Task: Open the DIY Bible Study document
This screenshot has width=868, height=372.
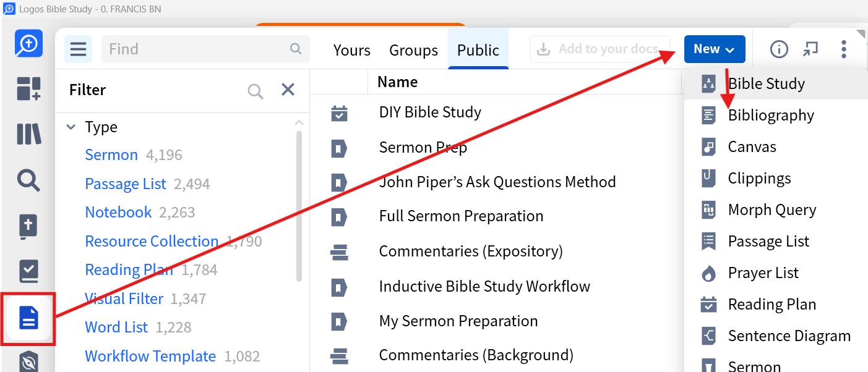Action: pyautogui.click(x=430, y=112)
